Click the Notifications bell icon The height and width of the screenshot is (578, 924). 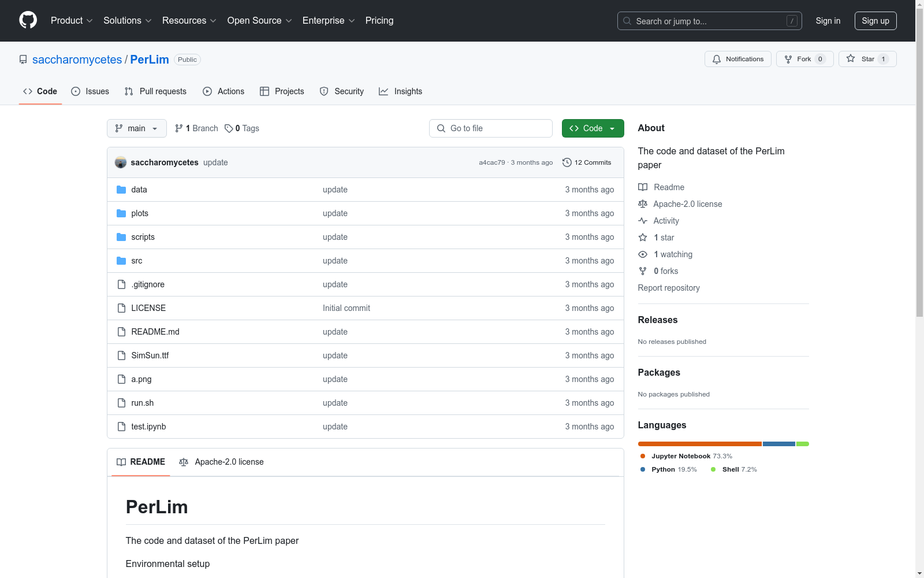[717, 59]
